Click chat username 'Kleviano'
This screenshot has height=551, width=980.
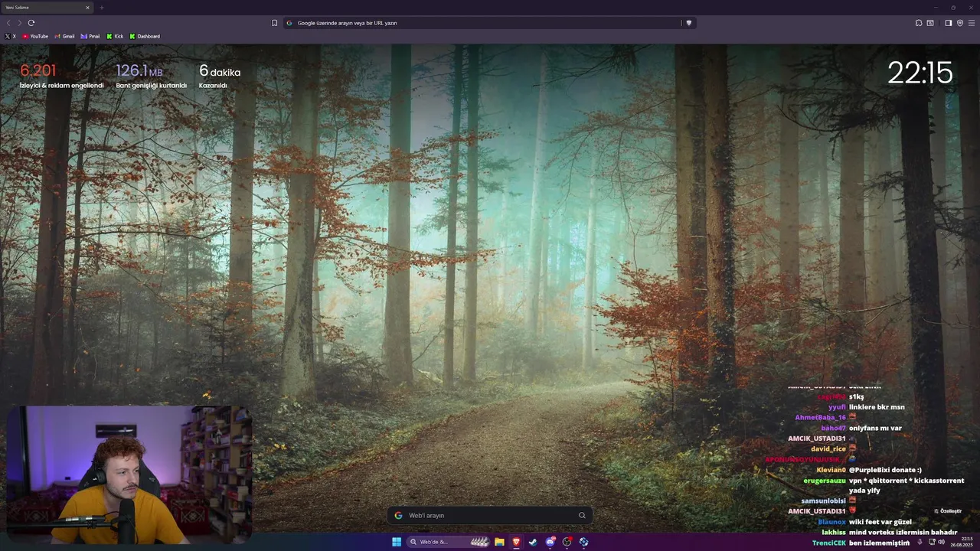coord(831,470)
